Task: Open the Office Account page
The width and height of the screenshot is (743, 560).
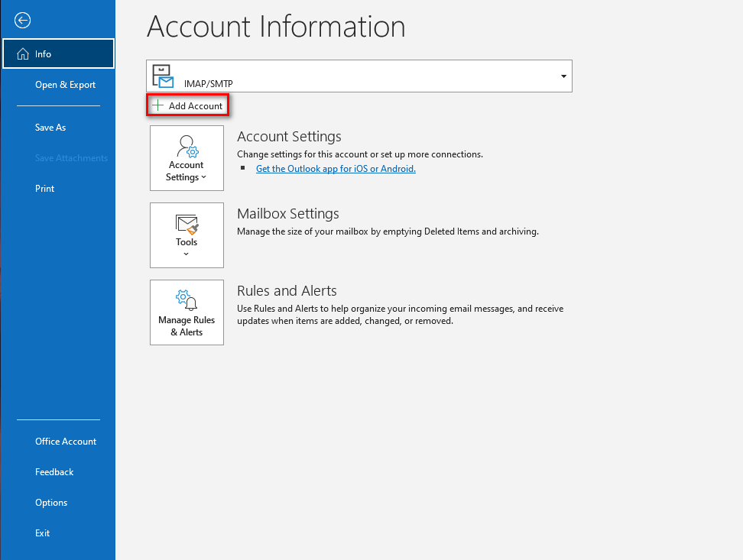Action: click(66, 441)
